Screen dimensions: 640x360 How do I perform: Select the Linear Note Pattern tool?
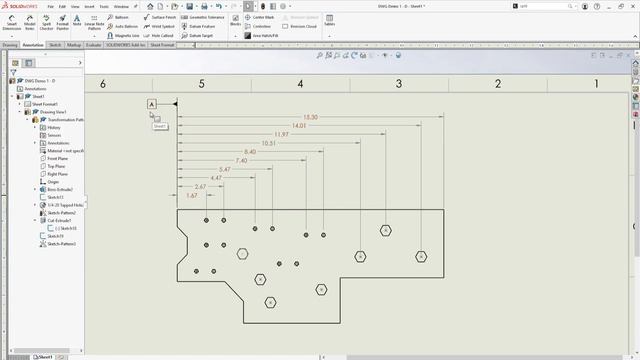tap(94, 22)
